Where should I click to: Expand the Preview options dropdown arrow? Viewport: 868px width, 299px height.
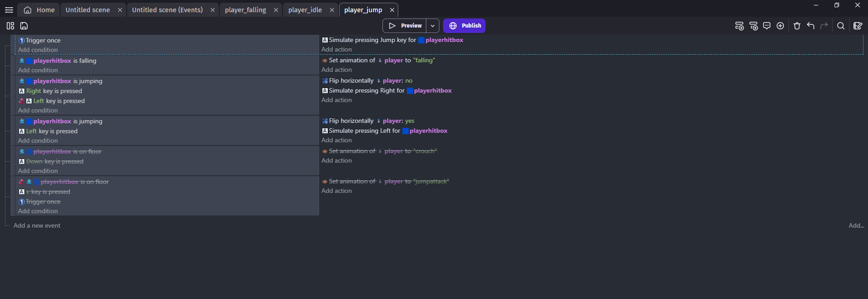[x=433, y=26]
